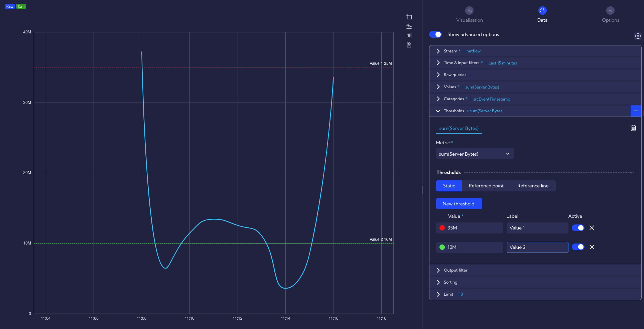Toggle the Active switch for Value 1
Viewport: 644px width, 329px height.
578,228
